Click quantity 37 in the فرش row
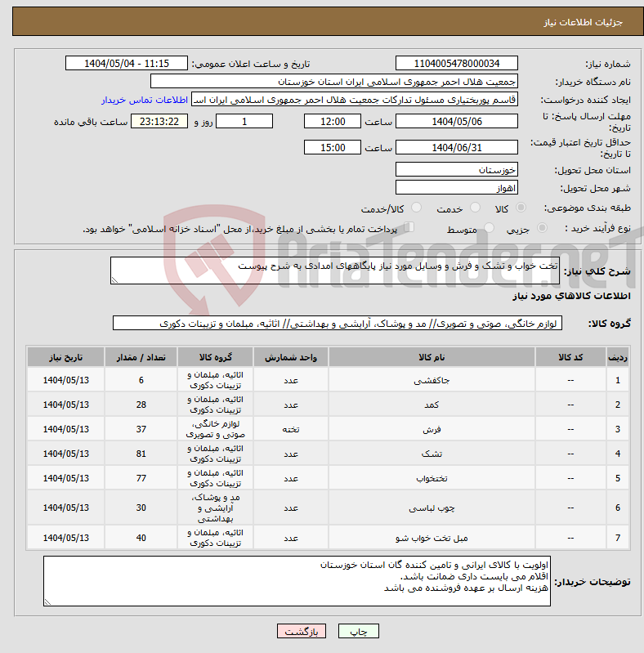Image resolution: width=644 pixels, height=653 pixels. click(141, 429)
